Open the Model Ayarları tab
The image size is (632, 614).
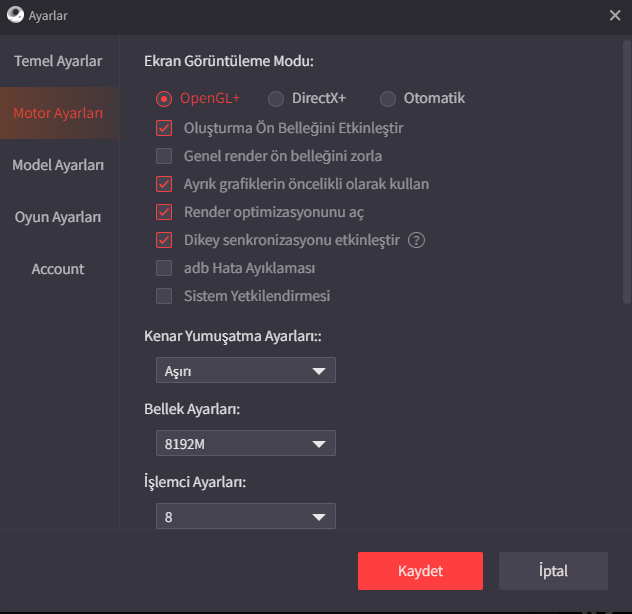click(58, 165)
